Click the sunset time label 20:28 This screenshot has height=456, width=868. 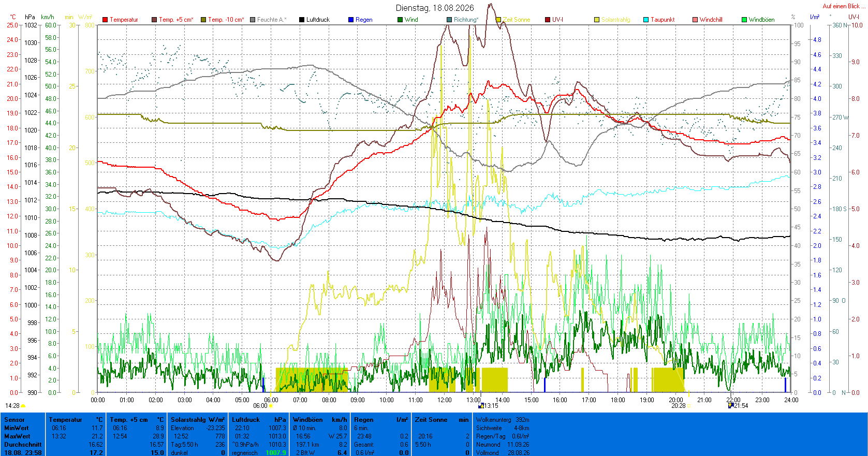coord(679,406)
